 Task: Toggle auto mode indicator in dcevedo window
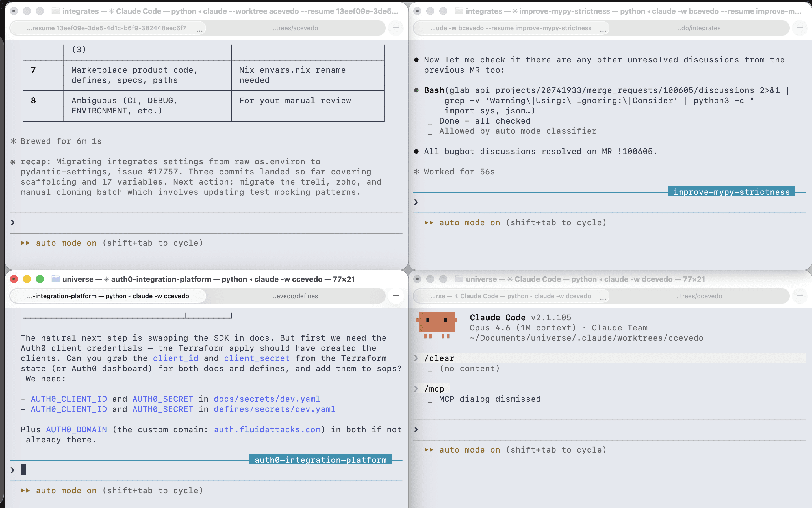click(470, 450)
